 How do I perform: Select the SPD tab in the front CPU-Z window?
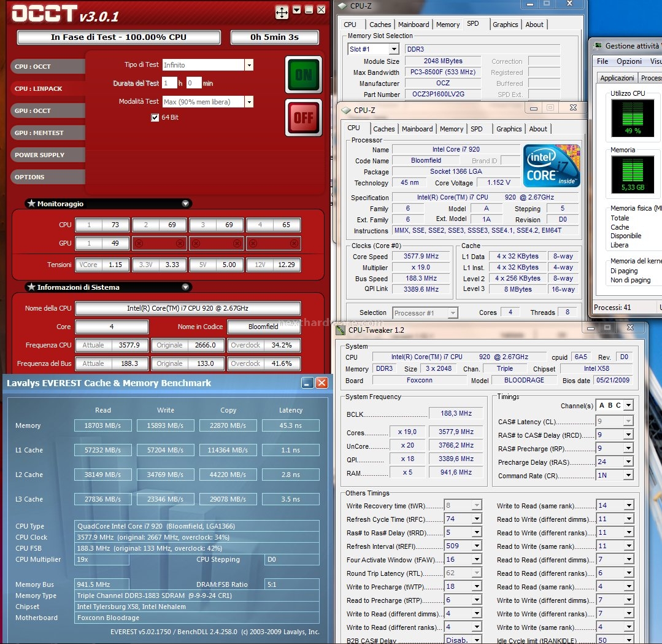click(476, 129)
